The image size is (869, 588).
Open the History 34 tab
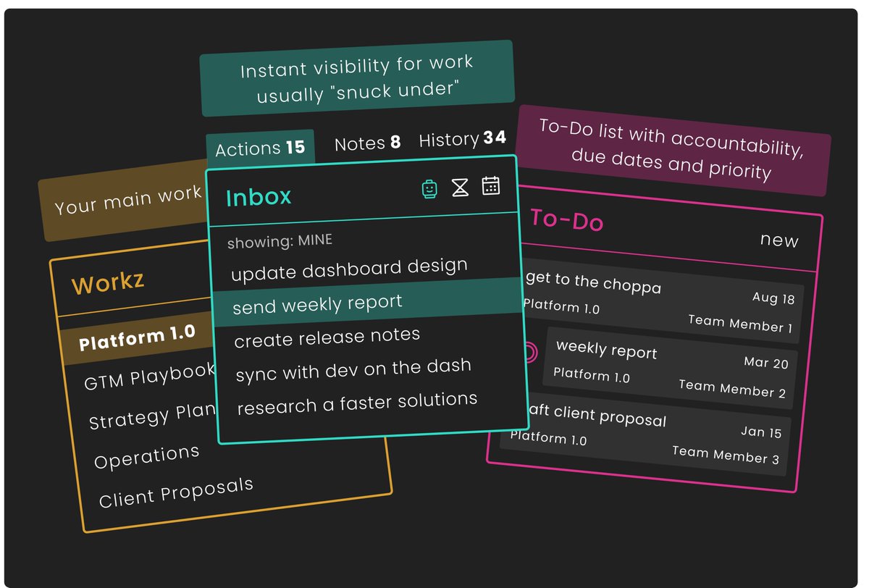(462, 138)
